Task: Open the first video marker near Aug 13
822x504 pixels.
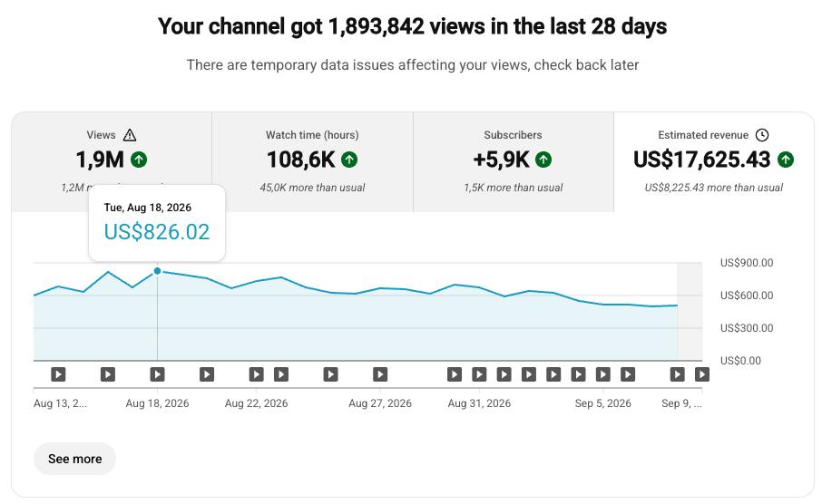Action: pos(58,374)
